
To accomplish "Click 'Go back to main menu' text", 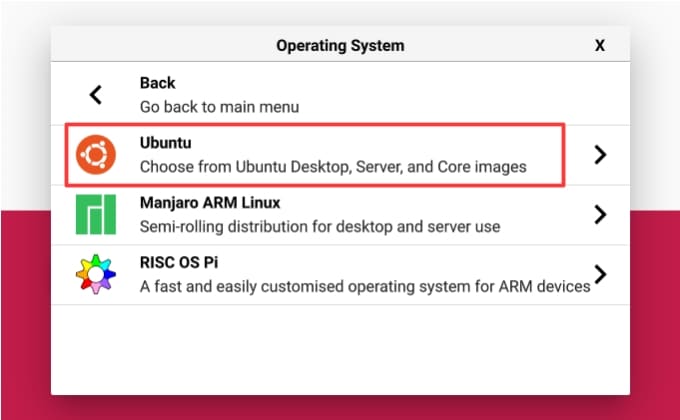I will click(219, 107).
